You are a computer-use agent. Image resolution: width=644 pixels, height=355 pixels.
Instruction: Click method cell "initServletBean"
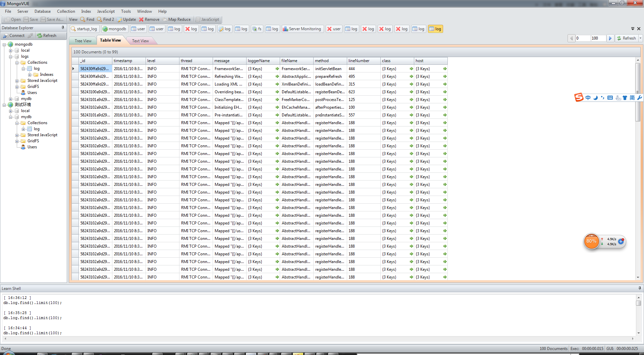point(330,69)
